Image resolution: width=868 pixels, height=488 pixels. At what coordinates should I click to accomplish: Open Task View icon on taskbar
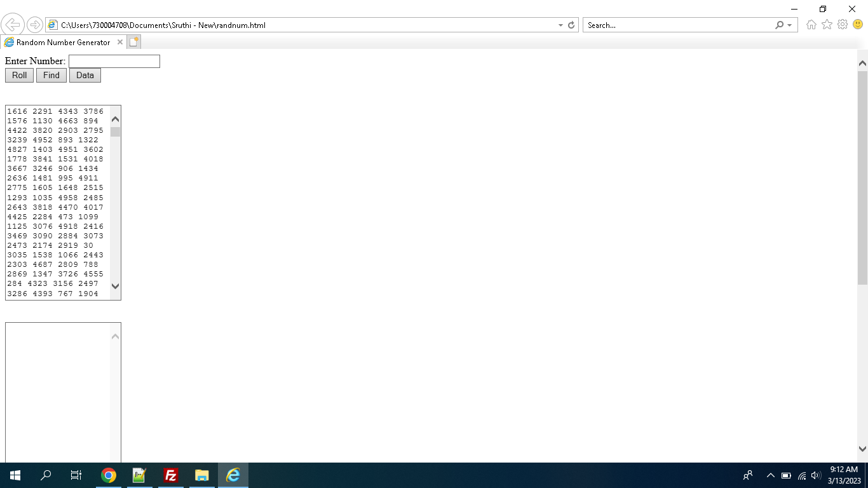(76, 475)
